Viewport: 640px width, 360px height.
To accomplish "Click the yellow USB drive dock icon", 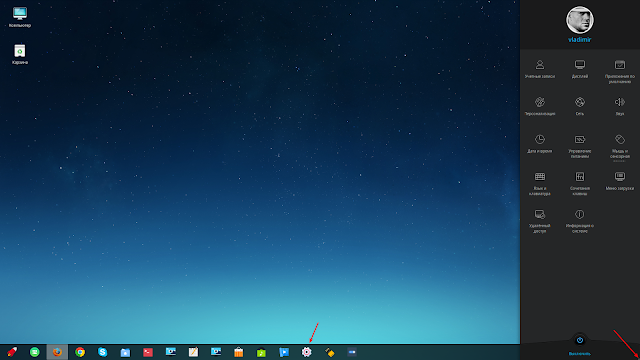I will 329,352.
